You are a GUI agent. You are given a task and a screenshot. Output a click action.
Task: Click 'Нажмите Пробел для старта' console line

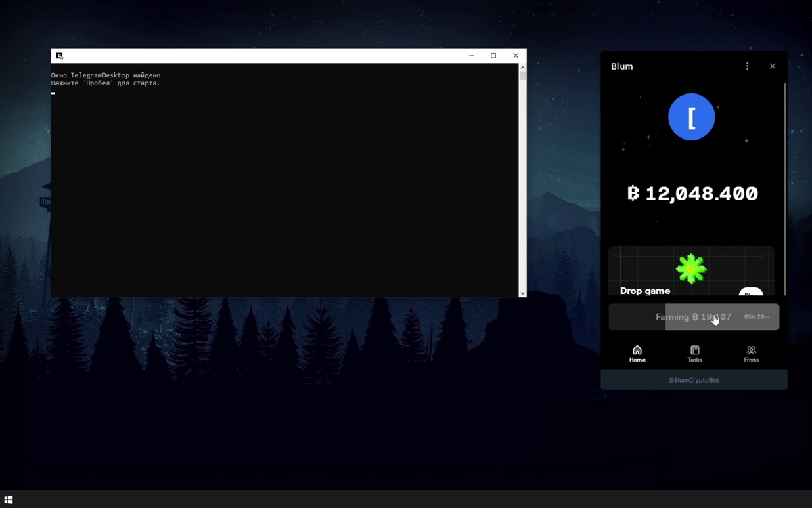coord(106,83)
